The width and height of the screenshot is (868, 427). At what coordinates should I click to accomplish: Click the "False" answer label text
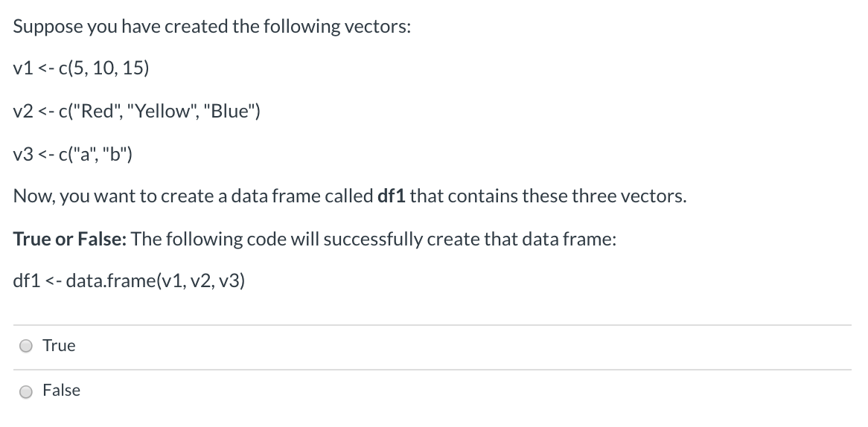click(62, 391)
